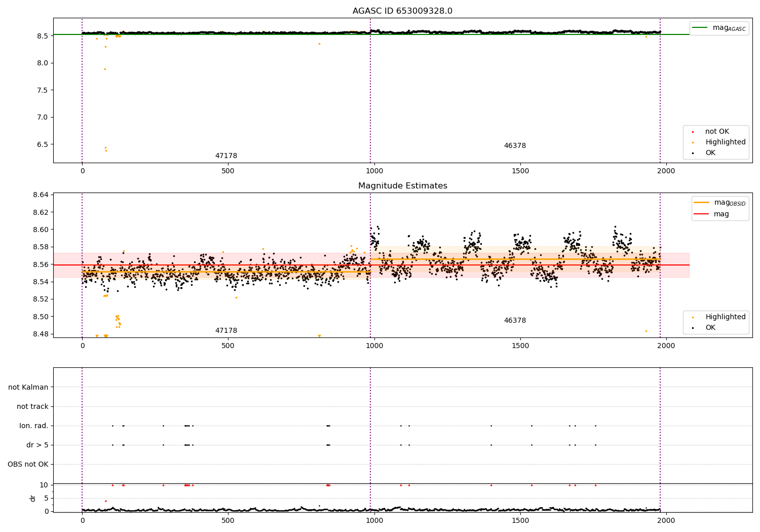Image resolution: width=760 pixels, height=532 pixels.
Task: Click the 1500 x-axis tick on bottom plot
Action: point(520,520)
